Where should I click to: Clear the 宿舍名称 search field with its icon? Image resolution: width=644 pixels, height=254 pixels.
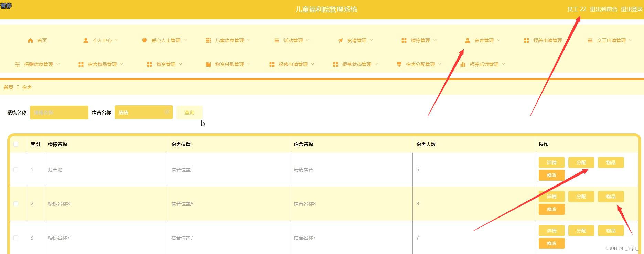[x=167, y=112]
